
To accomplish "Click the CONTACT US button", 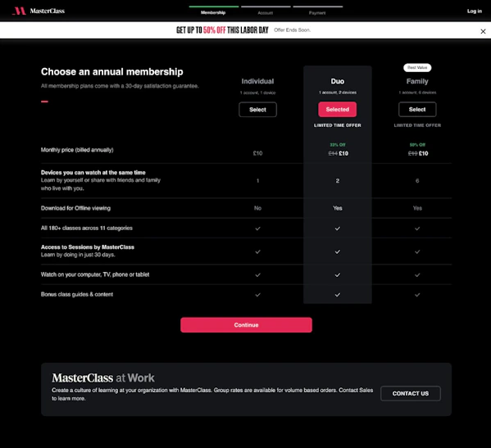I will tap(411, 394).
